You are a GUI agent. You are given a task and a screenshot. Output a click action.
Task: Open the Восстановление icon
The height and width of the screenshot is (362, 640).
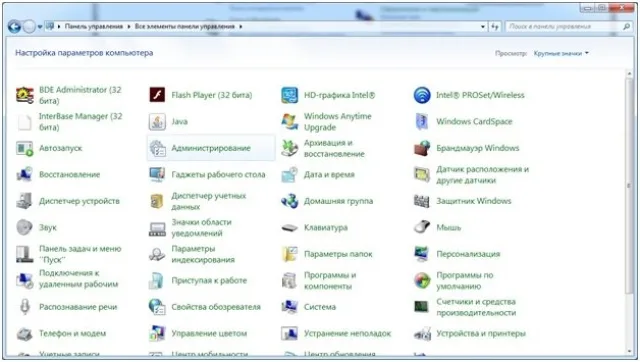24,175
